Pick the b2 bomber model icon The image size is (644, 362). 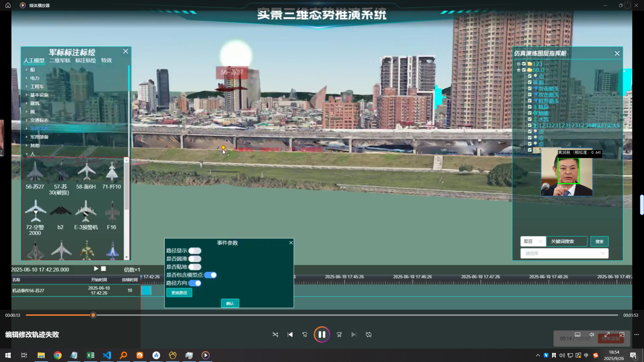click(x=61, y=211)
